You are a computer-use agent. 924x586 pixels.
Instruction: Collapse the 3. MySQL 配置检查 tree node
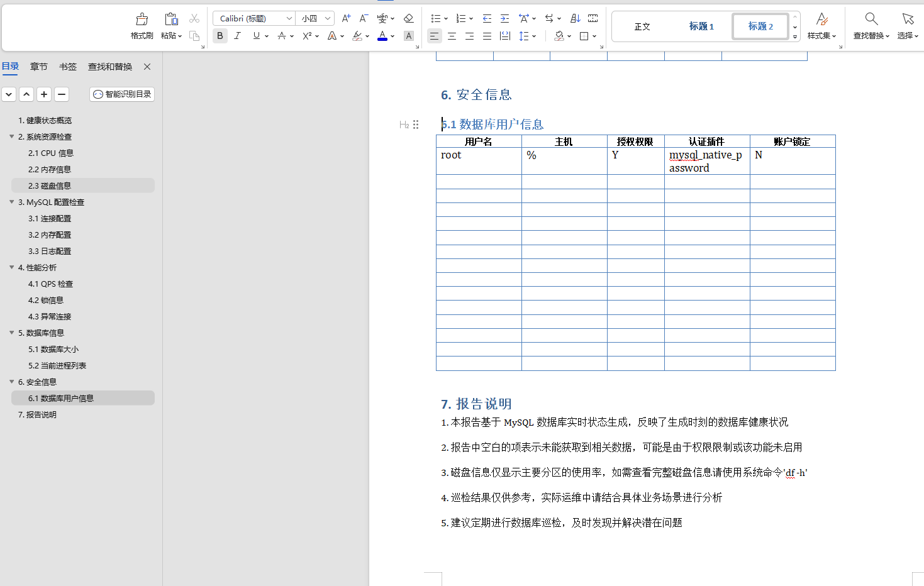(x=11, y=202)
